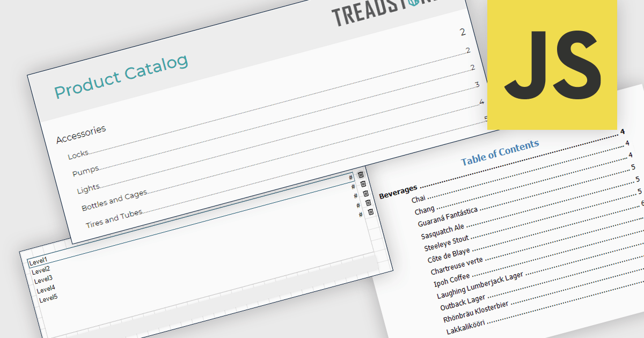
Task: Click the second trash icon from the top
Action: [363, 184]
